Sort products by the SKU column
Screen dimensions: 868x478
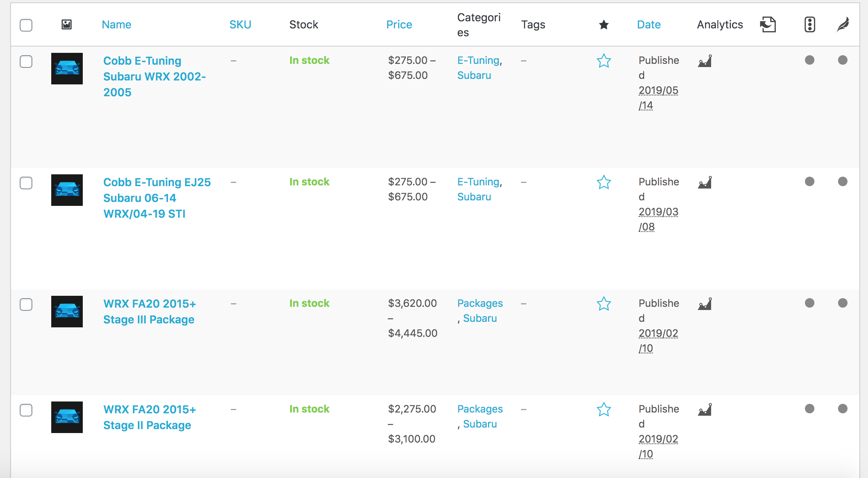(240, 24)
